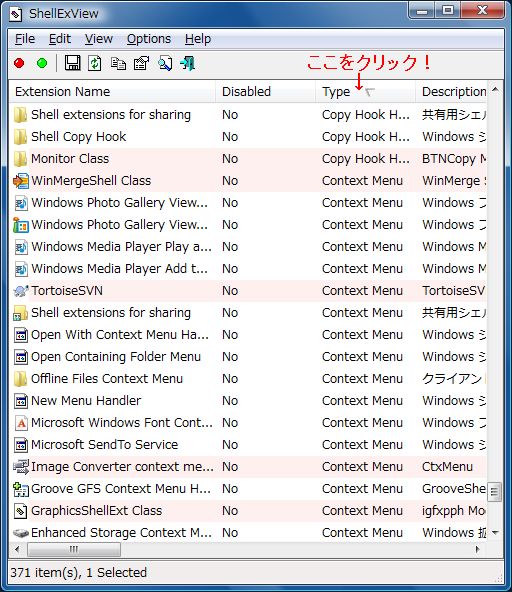The width and height of the screenshot is (512, 592).
Task: Click the Groove GFS Context Menu icon
Action: pyautogui.click(x=21, y=489)
